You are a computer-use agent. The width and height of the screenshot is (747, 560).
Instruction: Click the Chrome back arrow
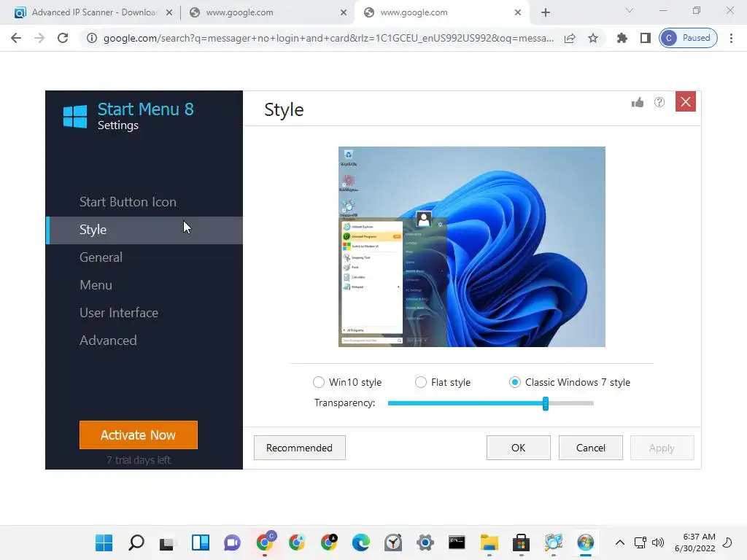tap(16, 38)
